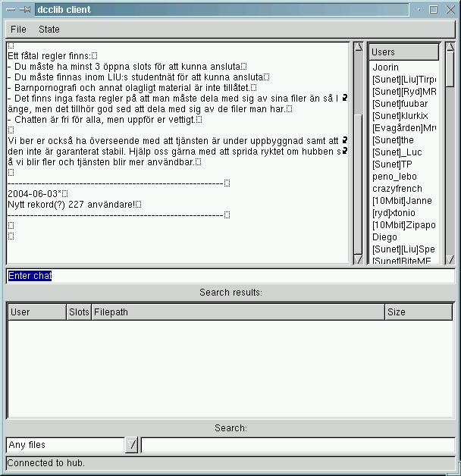Open the State menu
Viewport: 461px width, 476px height.
coord(49,30)
